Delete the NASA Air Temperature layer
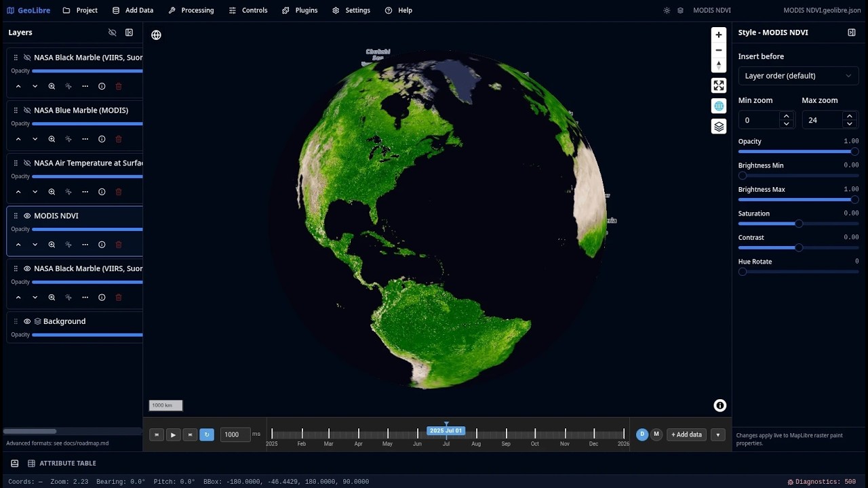Screen dimensions: 868x488 pyautogui.click(x=119, y=192)
